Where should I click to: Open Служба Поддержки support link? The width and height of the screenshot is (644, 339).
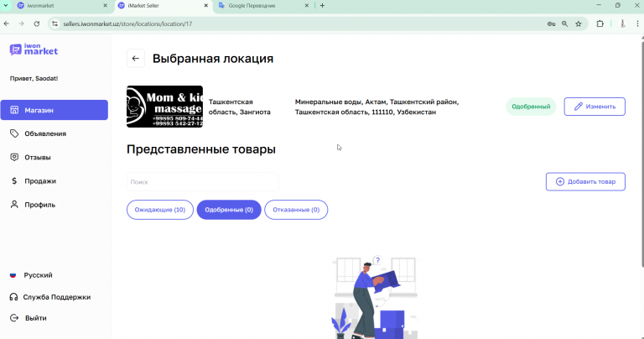(50, 297)
